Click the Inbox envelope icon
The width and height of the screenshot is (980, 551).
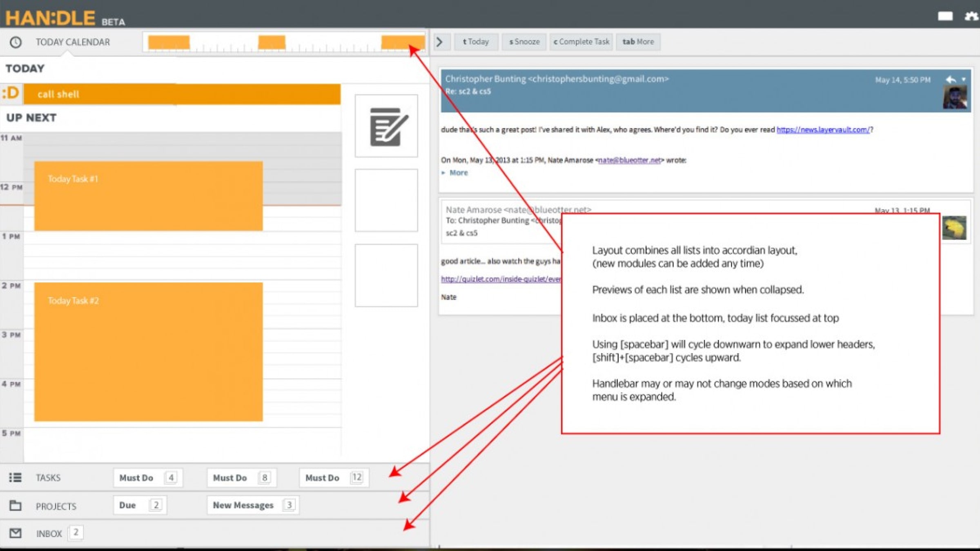coord(15,533)
